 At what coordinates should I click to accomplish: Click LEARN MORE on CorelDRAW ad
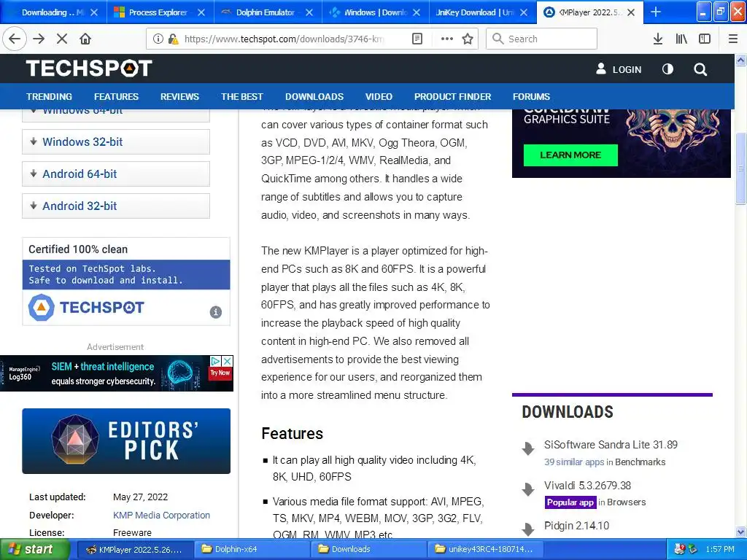pos(570,155)
